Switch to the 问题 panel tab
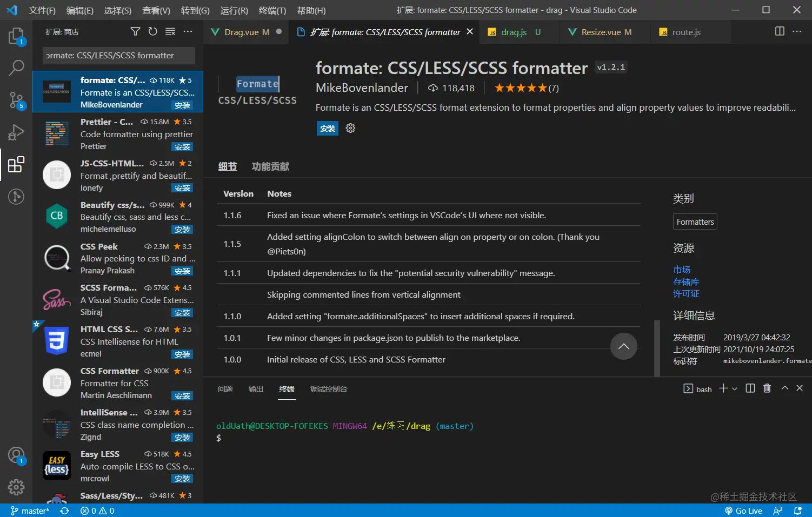812x517 pixels. point(225,389)
